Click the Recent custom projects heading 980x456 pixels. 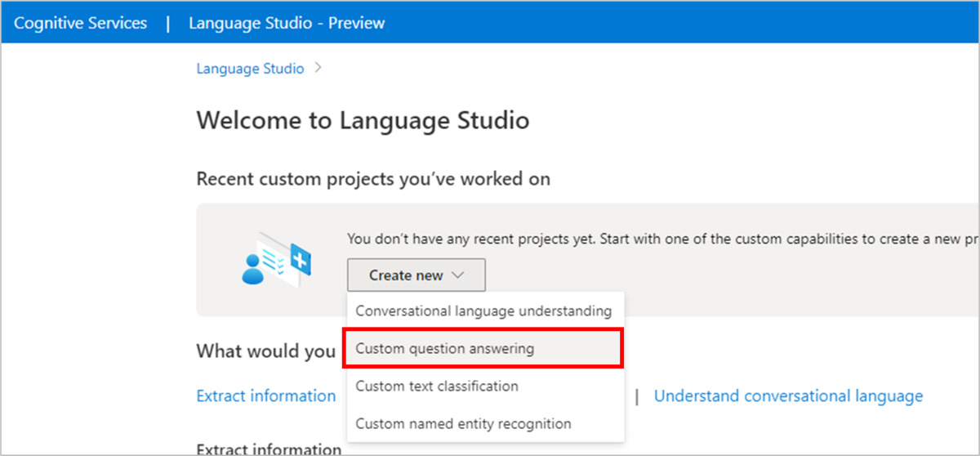point(373,178)
